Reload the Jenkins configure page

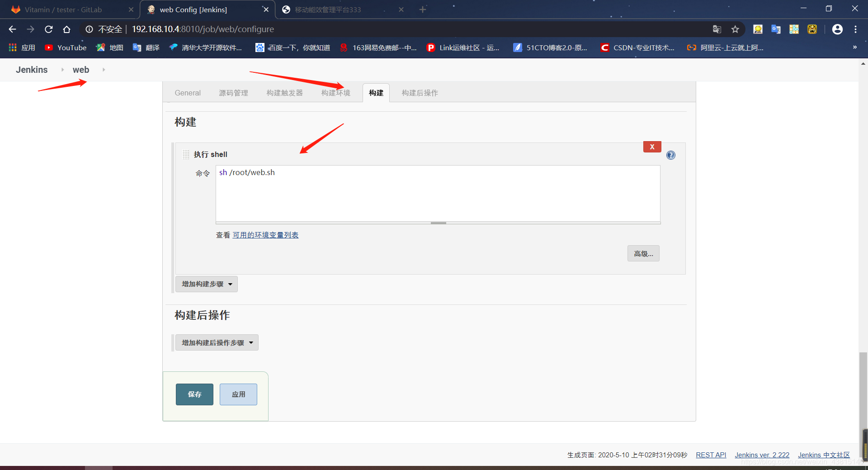[x=48, y=29]
